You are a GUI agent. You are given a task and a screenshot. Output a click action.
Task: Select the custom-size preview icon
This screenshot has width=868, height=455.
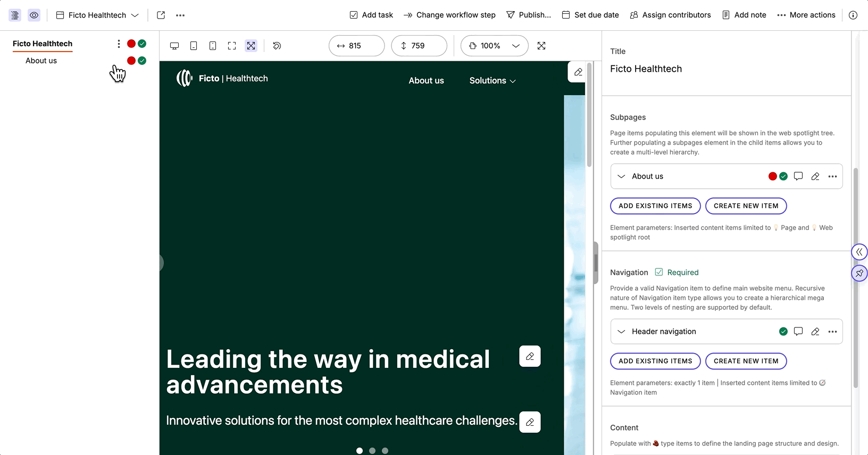coord(232,46)
